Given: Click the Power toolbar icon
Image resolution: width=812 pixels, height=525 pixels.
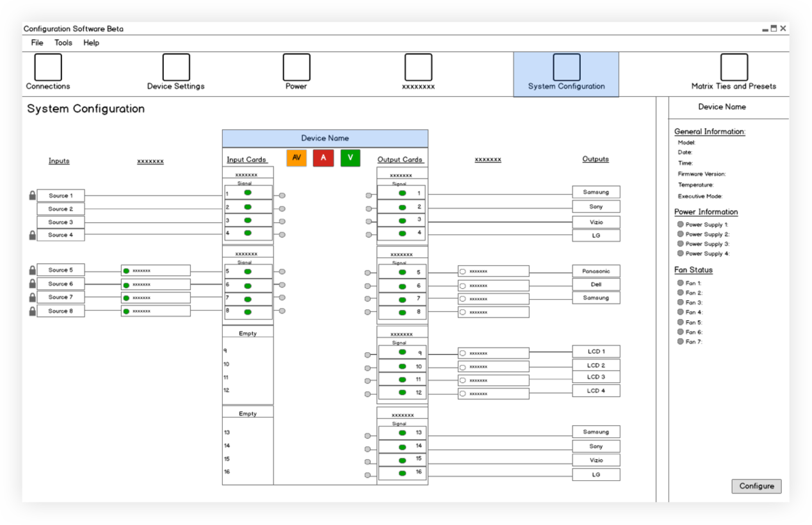Looking at the screenshot, I should (295, 66).
